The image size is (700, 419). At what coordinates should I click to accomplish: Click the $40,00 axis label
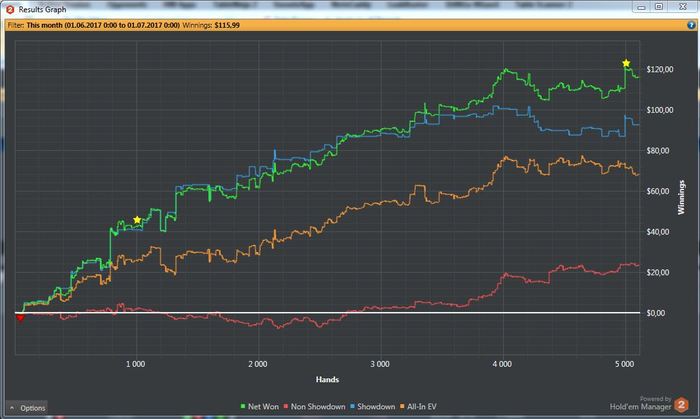(x=658, y=232)
